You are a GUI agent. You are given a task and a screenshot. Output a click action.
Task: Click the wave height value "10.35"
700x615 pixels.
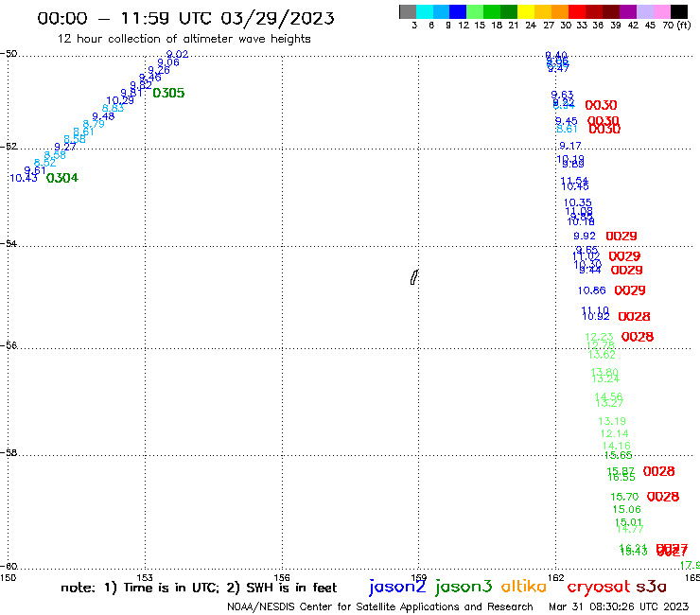click(x=577, y=202)
